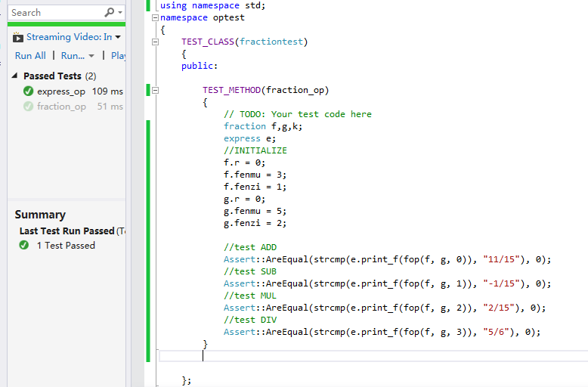The height and width of the screenshot is (387, 588).
Task: Click the search magnifier icon
Action: [109, 12]
